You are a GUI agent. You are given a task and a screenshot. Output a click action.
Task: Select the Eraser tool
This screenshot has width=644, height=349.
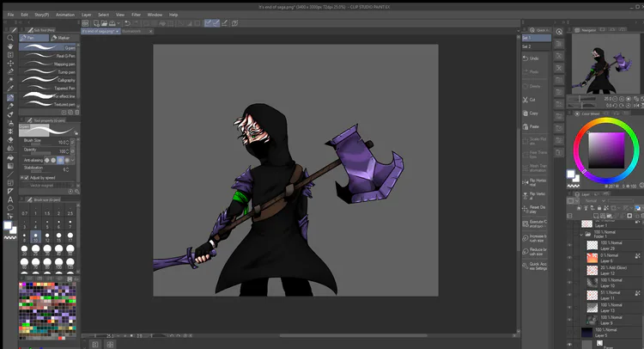[10, 140]
